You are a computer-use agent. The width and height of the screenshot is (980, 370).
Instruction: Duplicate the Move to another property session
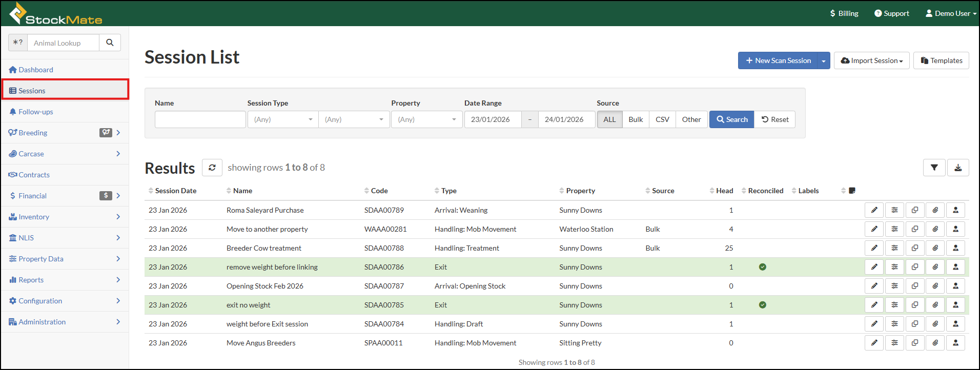click(915, 229)
